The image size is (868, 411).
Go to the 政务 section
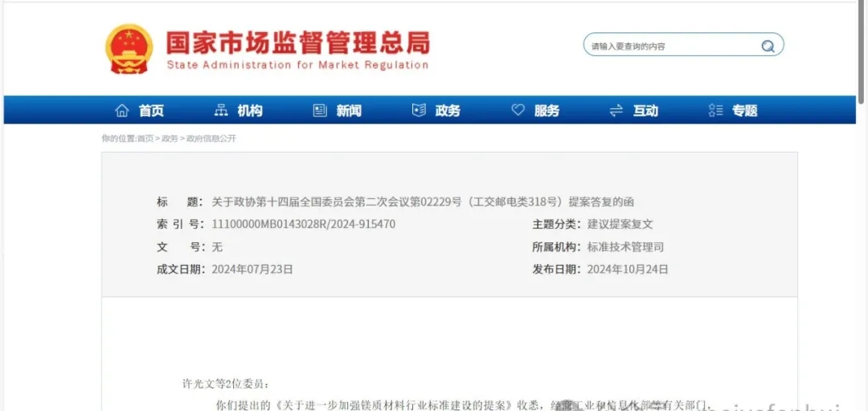coord(448,111)
